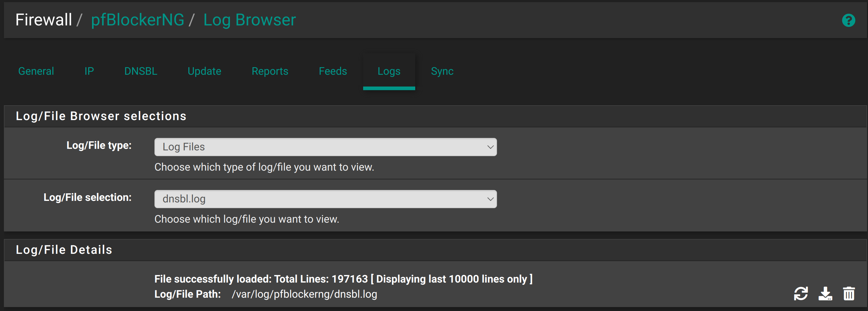This screenshot has width=868, height=311.
Task: Delete the log with the trash icon
Action: point(849,293)
